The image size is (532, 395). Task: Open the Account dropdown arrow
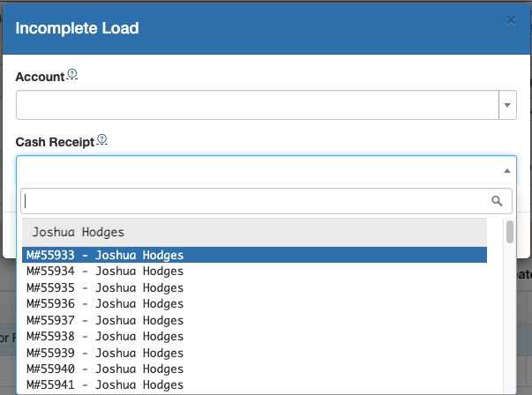507,105
